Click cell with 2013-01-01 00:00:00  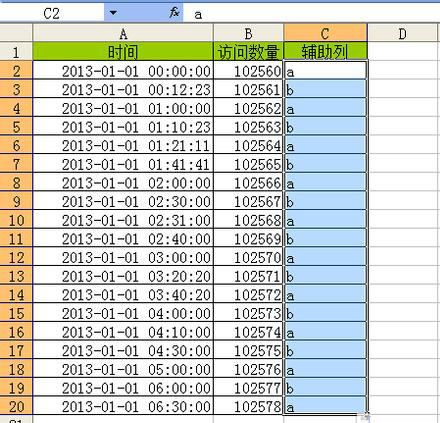[x=123, y=70]
